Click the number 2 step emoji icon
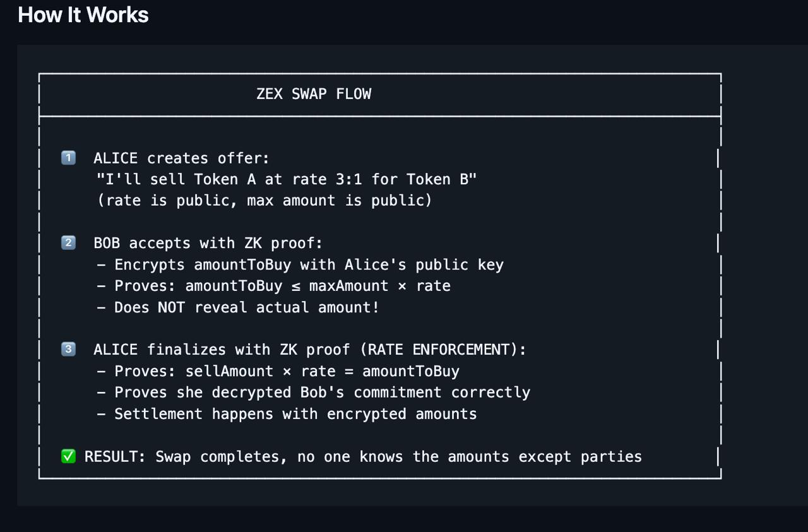 68,243
